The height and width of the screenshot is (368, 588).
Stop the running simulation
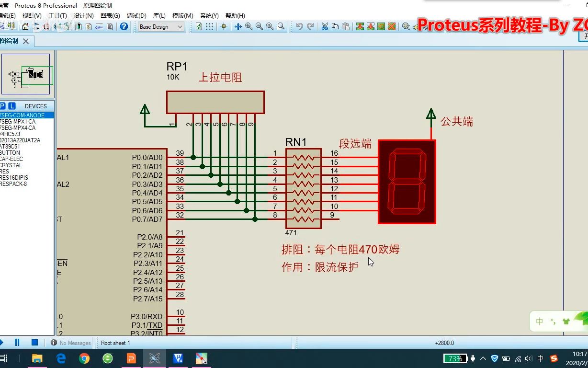34,343
